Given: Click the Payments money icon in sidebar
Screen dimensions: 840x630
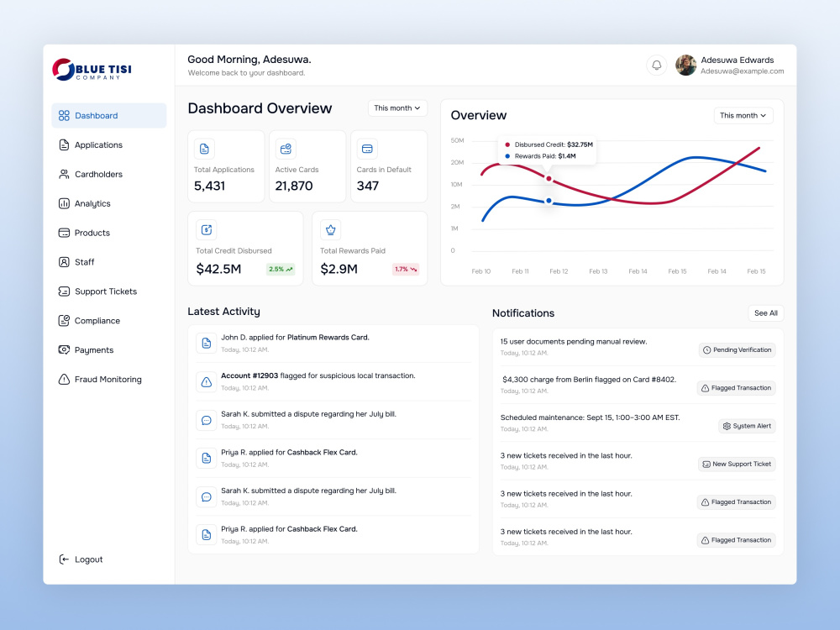Looking at the screenshot, I should click(x=64, y=349).
